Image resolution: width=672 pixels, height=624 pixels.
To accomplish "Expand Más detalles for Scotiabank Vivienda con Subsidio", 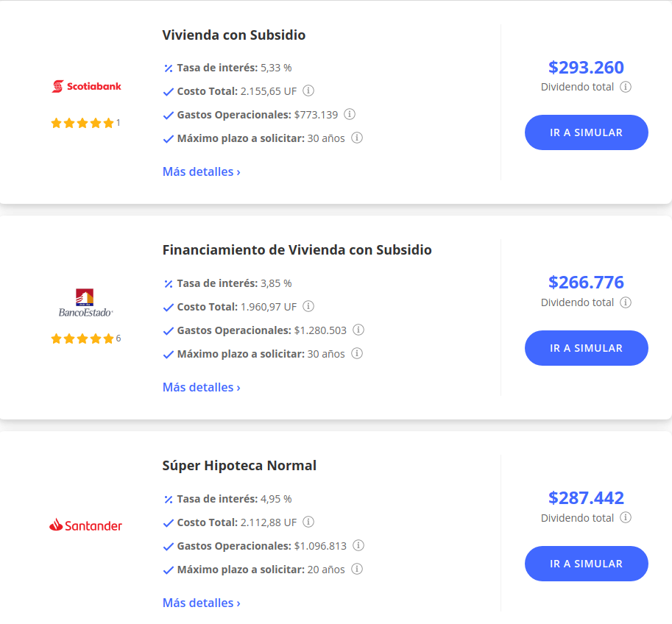I will pyautogui.click(x=202, y=172).
